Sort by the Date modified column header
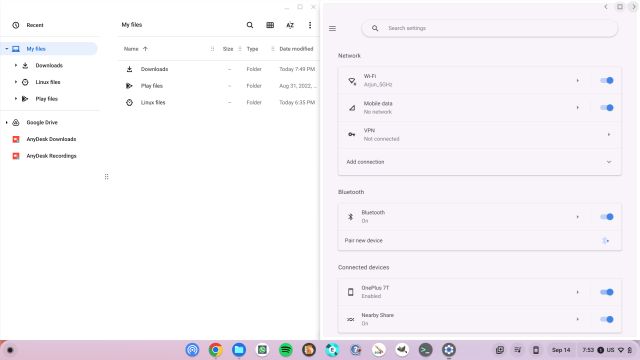This screenshot has height=360, width=640. [x=296, y=49]
